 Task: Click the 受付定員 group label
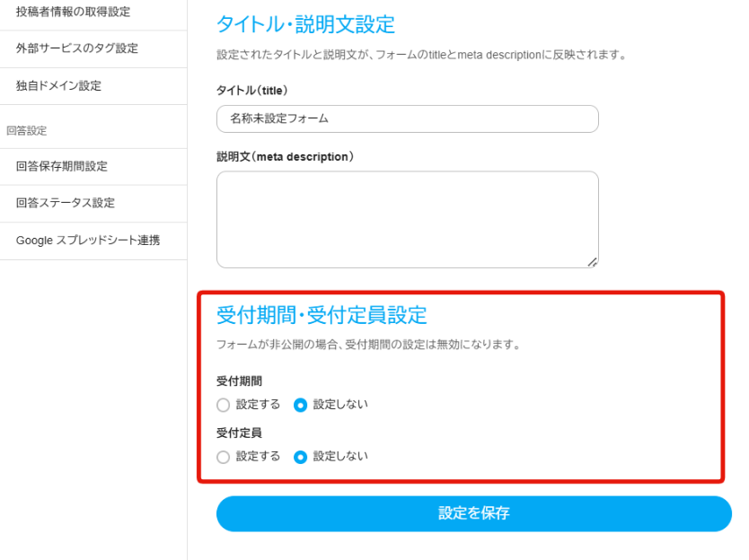click(239, 433)
